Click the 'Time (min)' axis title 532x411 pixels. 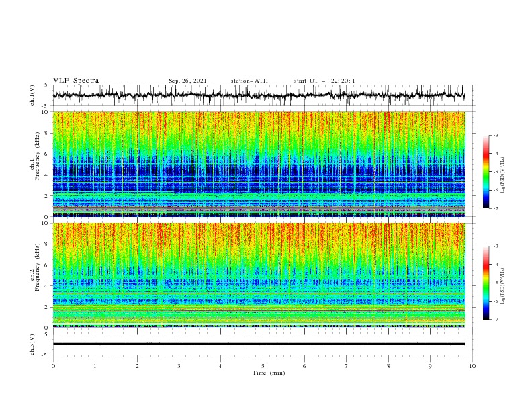click(269, 373)
